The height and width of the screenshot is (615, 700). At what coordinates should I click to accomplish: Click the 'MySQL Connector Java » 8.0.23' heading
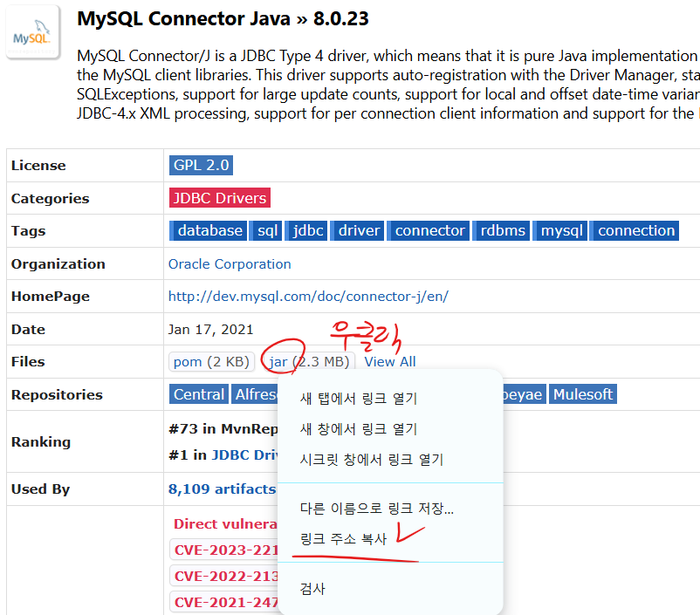pos(223,18)
